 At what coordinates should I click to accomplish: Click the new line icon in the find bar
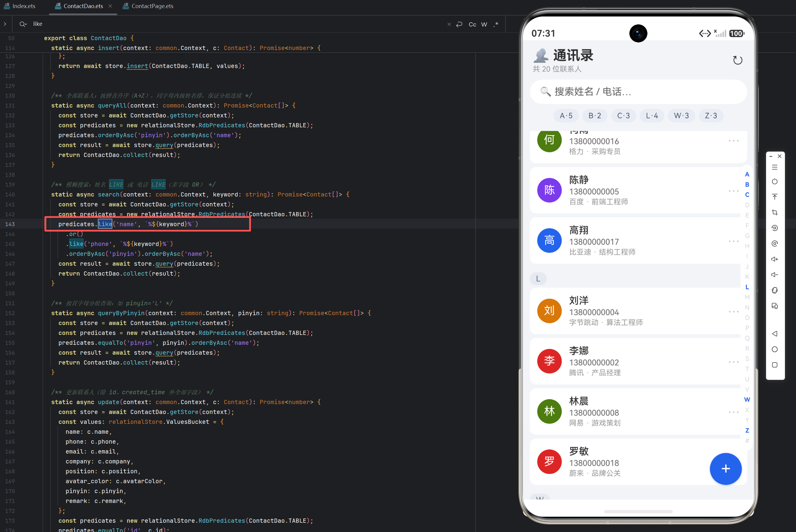(459, 25)
